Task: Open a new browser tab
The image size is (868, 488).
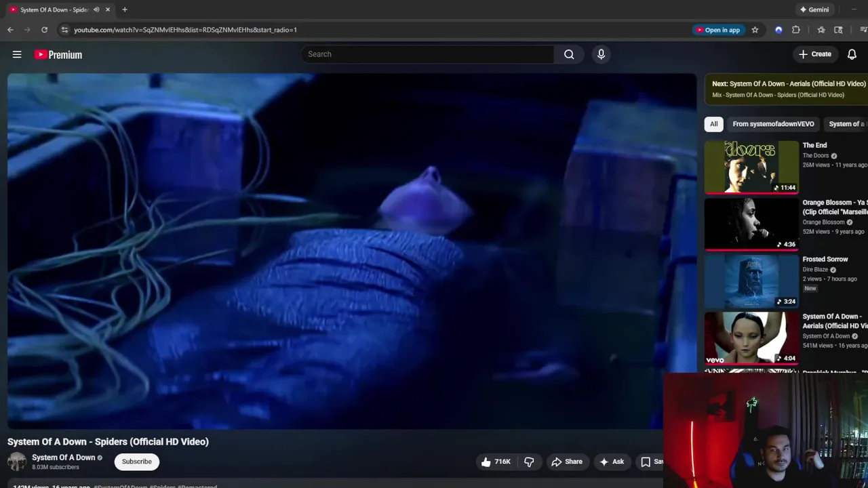Action: (125, 9)
